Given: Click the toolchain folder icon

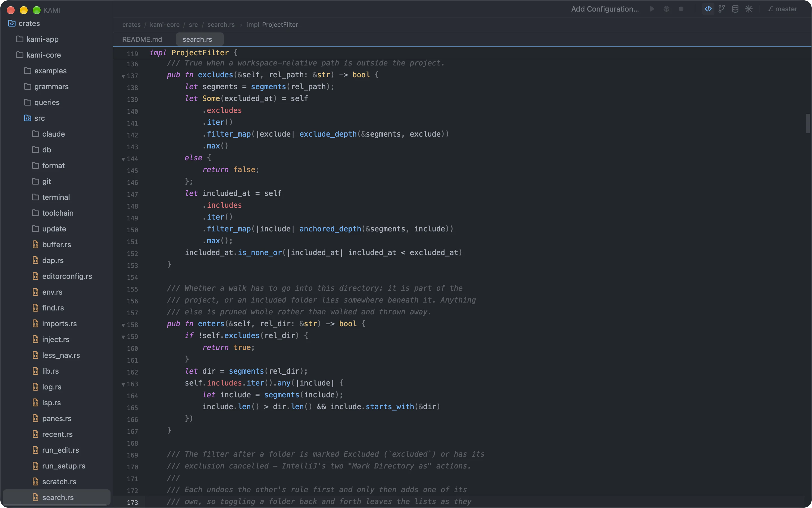Looking at the screenshot, I should (x=36, y=213).
